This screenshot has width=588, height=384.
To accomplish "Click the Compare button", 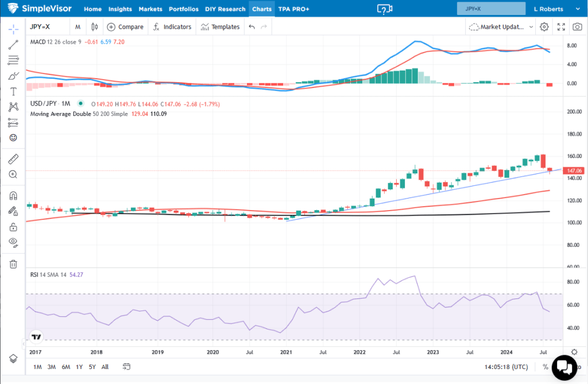I will click(125, 26).
